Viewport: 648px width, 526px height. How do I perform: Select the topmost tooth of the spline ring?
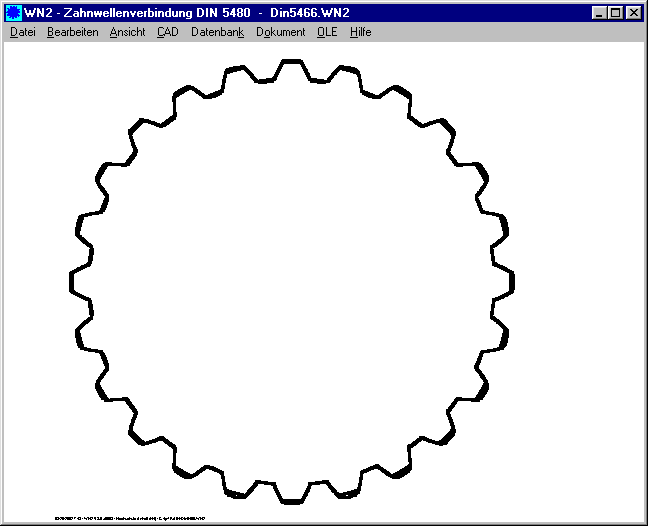292,63
